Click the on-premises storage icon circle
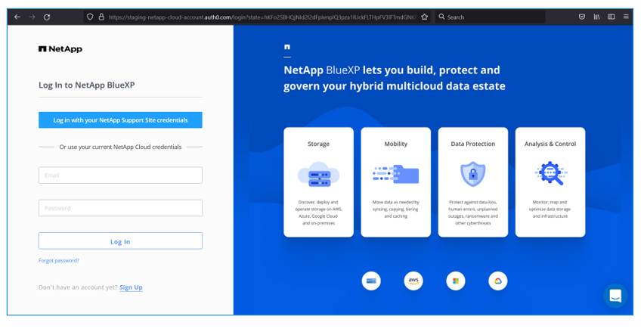 point(371,281)
